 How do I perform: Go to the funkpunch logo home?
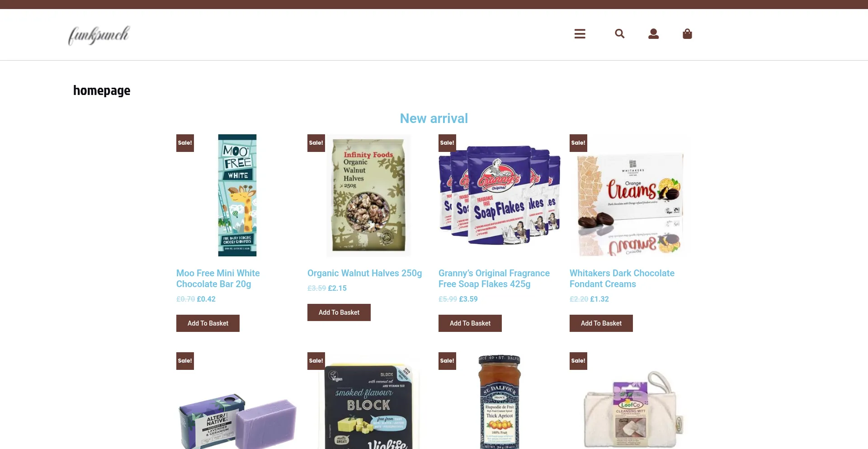(x=99, y=35)
